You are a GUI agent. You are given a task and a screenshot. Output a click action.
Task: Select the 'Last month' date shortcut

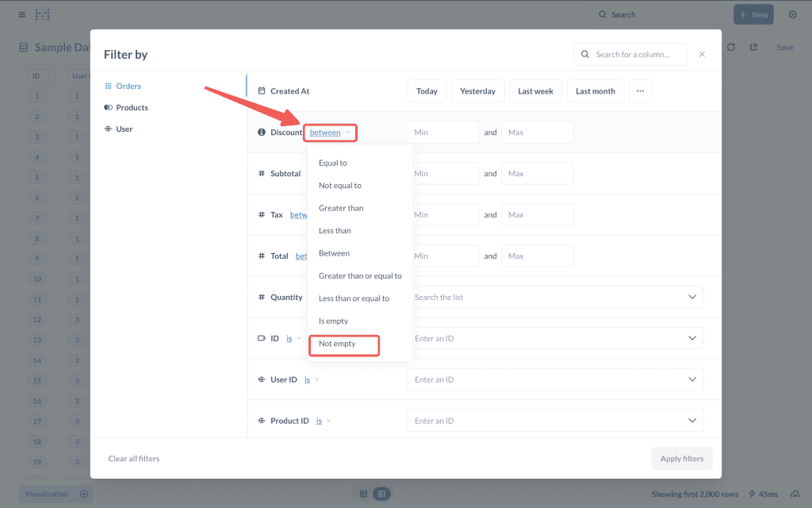595,91
